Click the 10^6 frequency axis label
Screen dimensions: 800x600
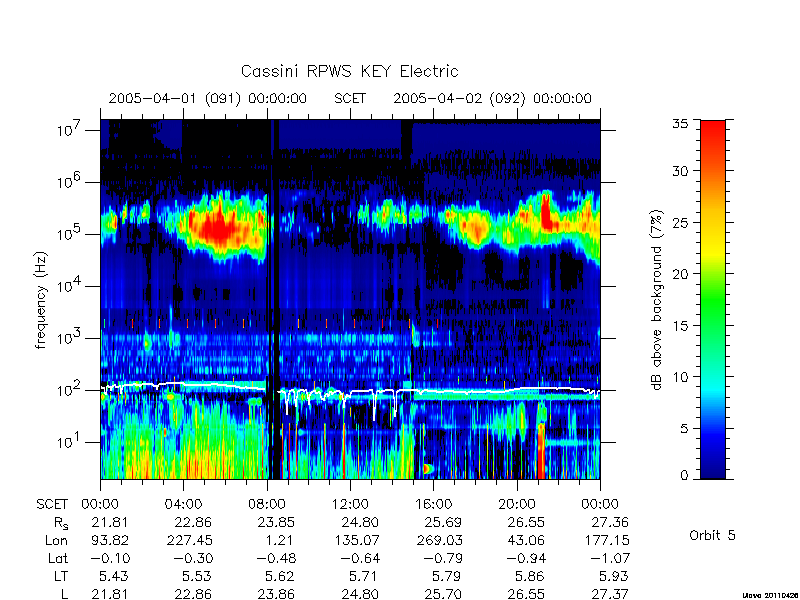click(x=70, y=181)
